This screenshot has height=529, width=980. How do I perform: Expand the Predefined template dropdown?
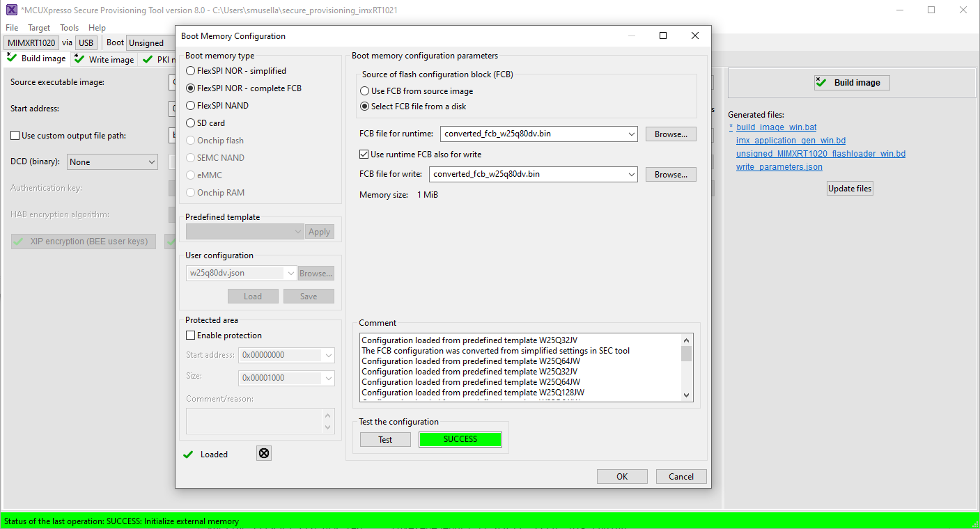pyautogui.click(x=298, y=230)
